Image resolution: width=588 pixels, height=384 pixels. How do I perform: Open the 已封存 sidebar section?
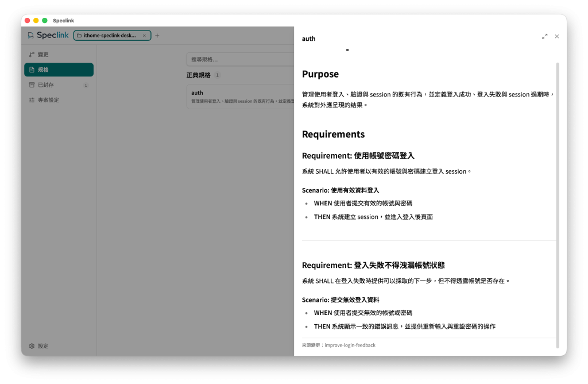(59, 85)
